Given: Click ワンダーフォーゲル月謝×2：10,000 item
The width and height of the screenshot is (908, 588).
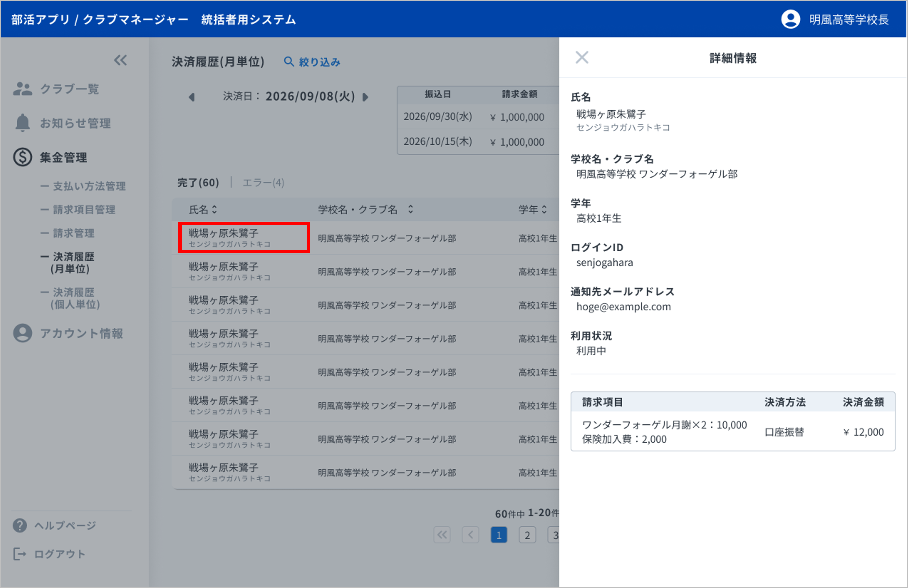Looking at the screenshot, I should [664, 425].
